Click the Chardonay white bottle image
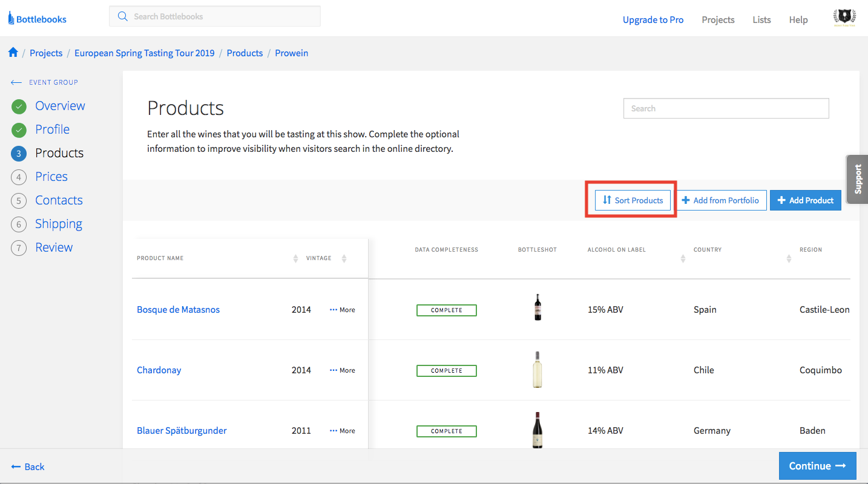This screenshot has height=484, width=868. (538, 370)
